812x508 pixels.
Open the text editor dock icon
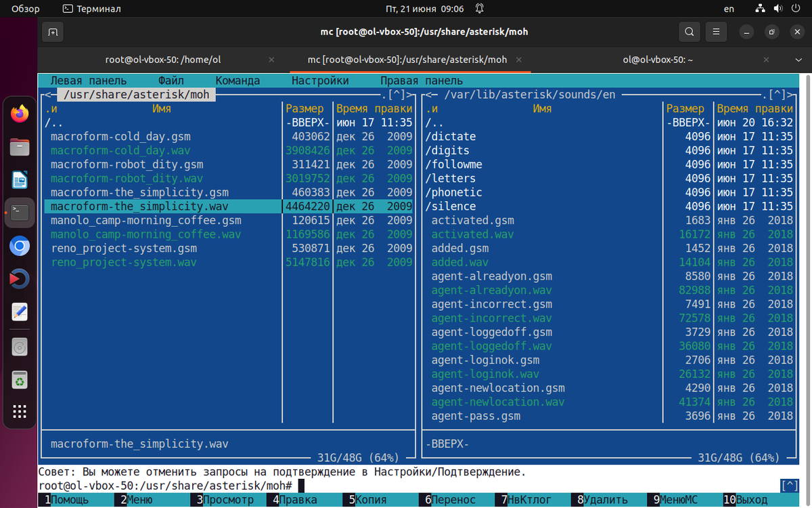20,312
